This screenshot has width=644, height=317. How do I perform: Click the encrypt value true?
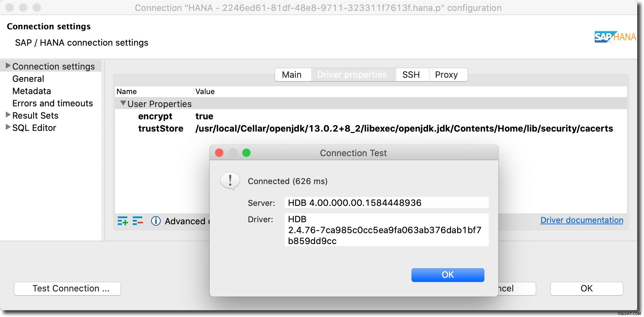[204, 116]
